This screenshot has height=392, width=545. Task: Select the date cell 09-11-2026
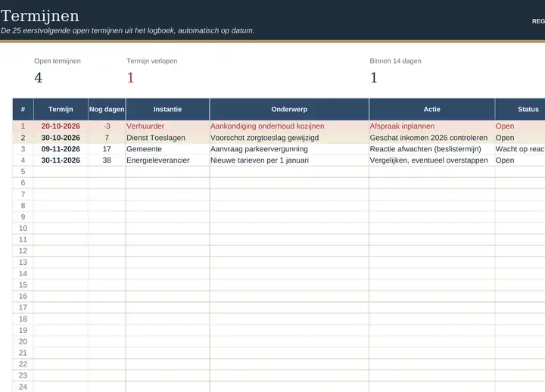coord(61,149)
